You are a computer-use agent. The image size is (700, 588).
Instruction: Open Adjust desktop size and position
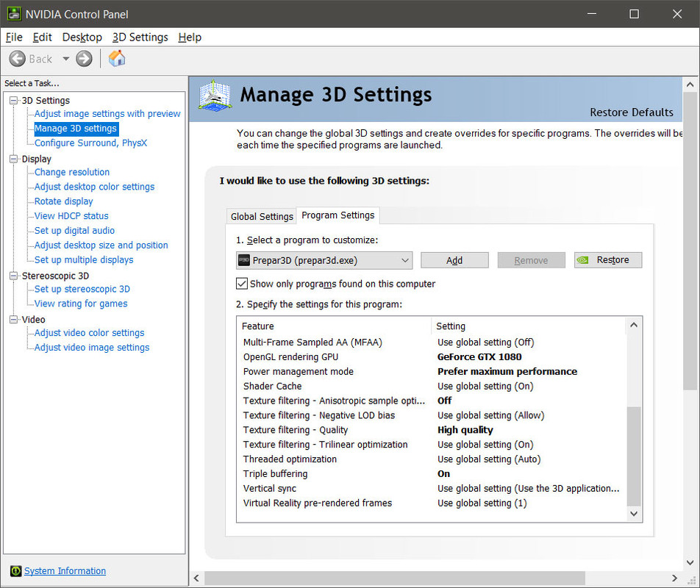(x=101, y=245)
